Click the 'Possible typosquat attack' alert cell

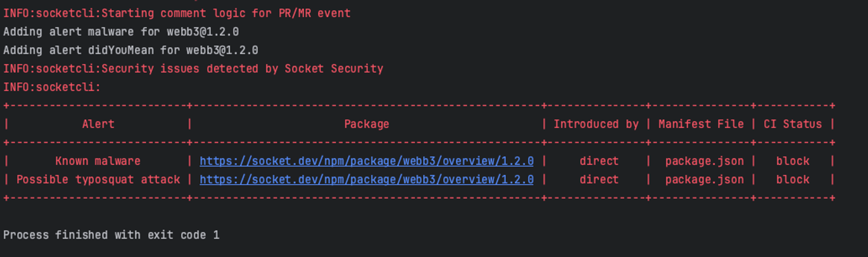(98, 179)
